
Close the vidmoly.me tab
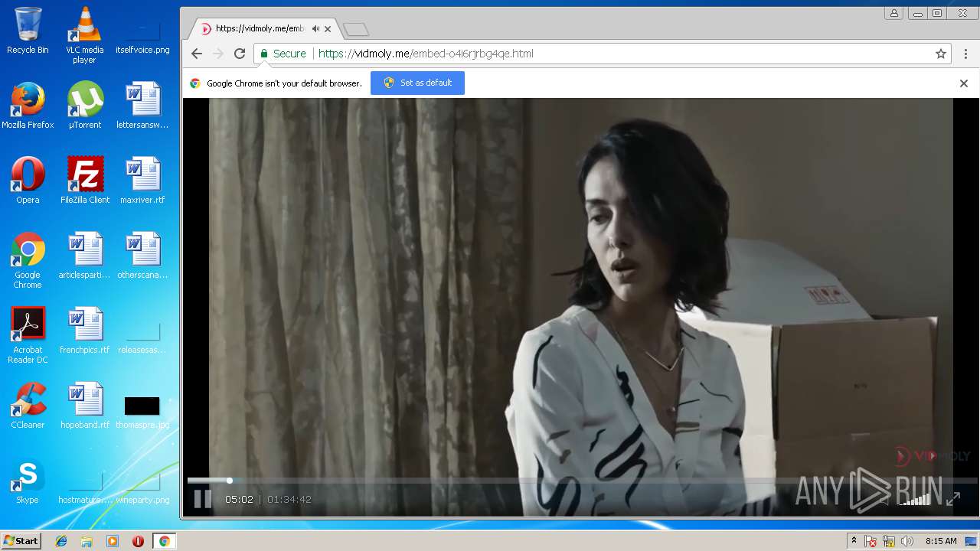(328, 29)
